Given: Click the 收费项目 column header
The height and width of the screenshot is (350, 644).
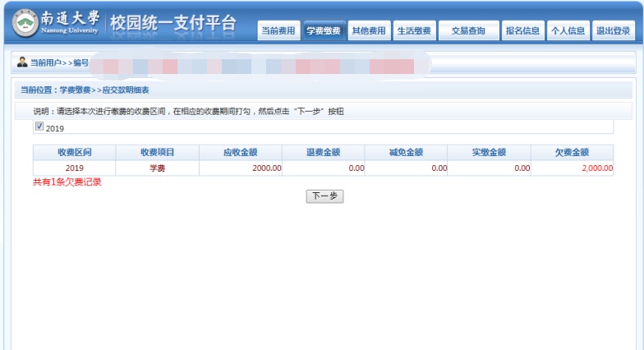Looking at the screenshot, I should (157, 153).
